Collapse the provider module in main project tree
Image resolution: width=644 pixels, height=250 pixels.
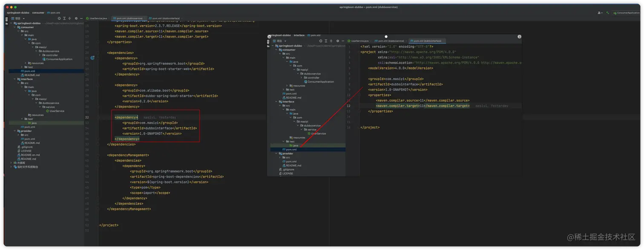[15, 131]
